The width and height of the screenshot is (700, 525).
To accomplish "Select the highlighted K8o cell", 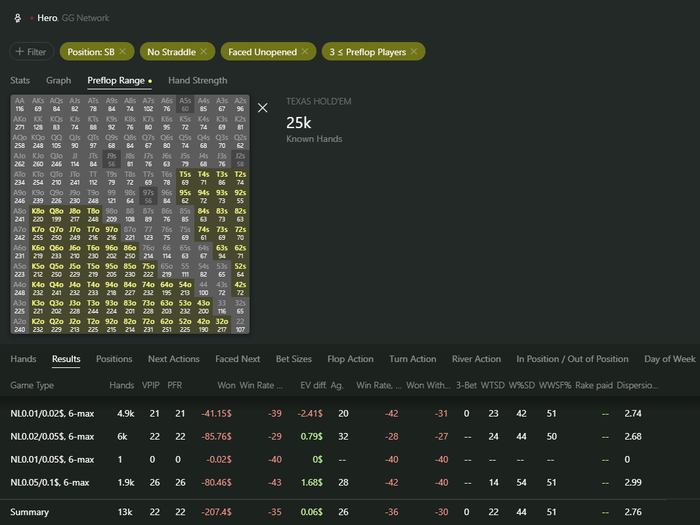I will pyautogui.click(x=38, y=215).
